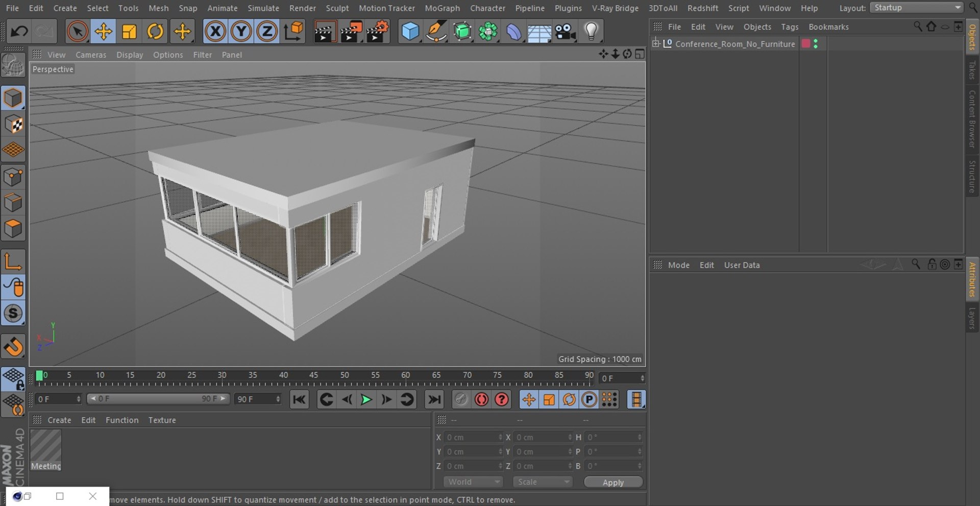Open the Layout Startup dropdown

[x=916, y=8]
